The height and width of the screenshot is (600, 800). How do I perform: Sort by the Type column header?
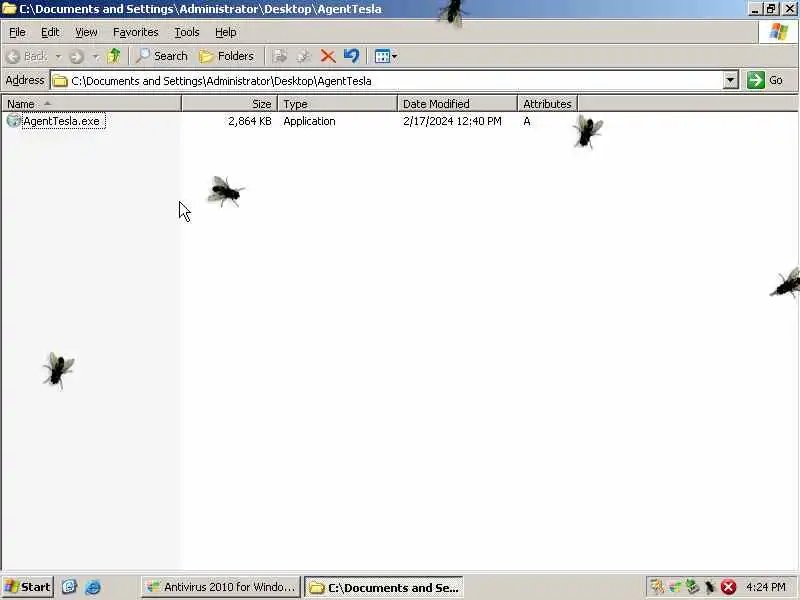[337, 104]
